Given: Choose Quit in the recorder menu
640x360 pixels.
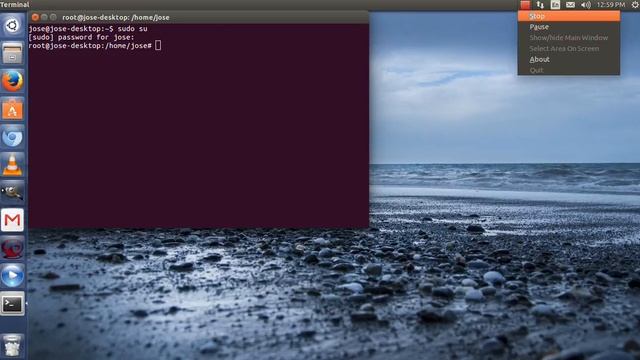Looking at the screenshot, I should (x=569, y=70).
